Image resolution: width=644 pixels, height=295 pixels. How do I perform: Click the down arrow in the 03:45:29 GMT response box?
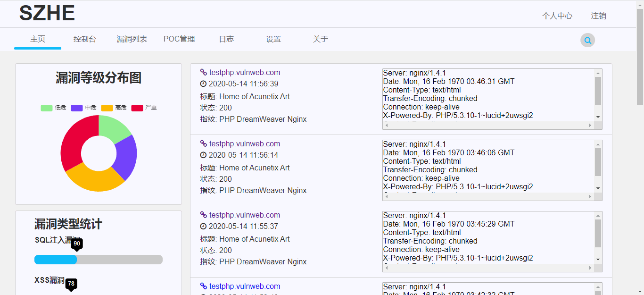(x=598, y=260)
